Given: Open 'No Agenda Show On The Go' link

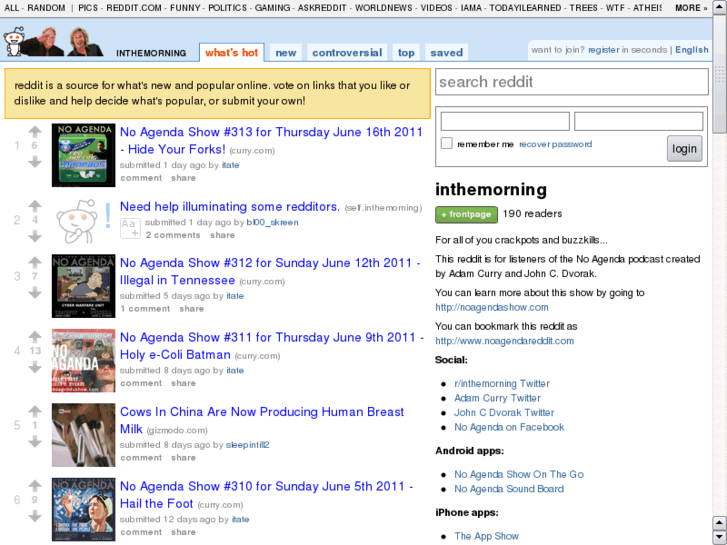Looking at the screenshot, I should click(519, 474).
